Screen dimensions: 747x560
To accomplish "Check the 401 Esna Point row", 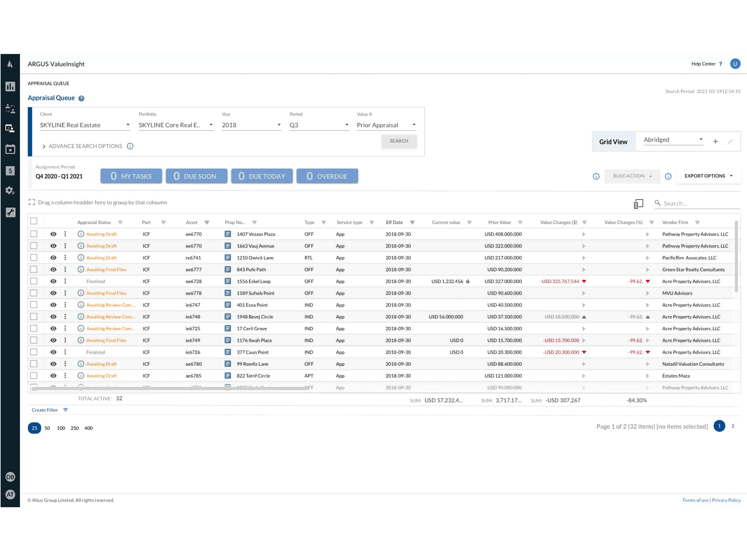I will (34, 304).
